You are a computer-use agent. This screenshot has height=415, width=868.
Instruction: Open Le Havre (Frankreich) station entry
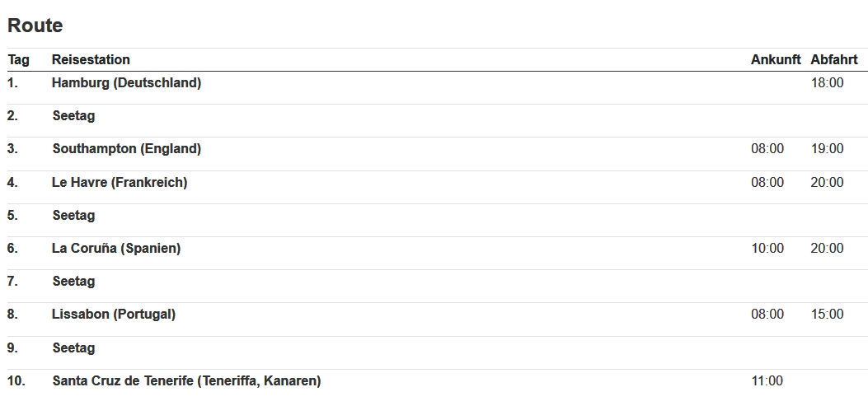(x=120, y=182)
